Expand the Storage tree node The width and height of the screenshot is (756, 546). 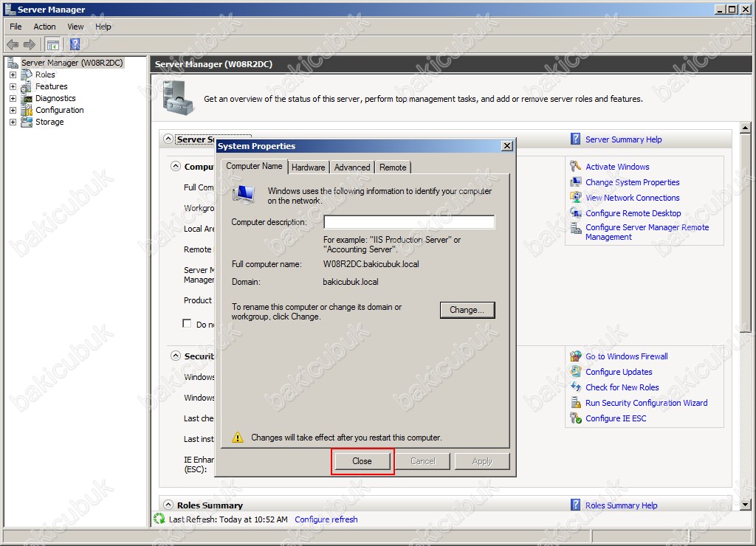coord(13,122)
